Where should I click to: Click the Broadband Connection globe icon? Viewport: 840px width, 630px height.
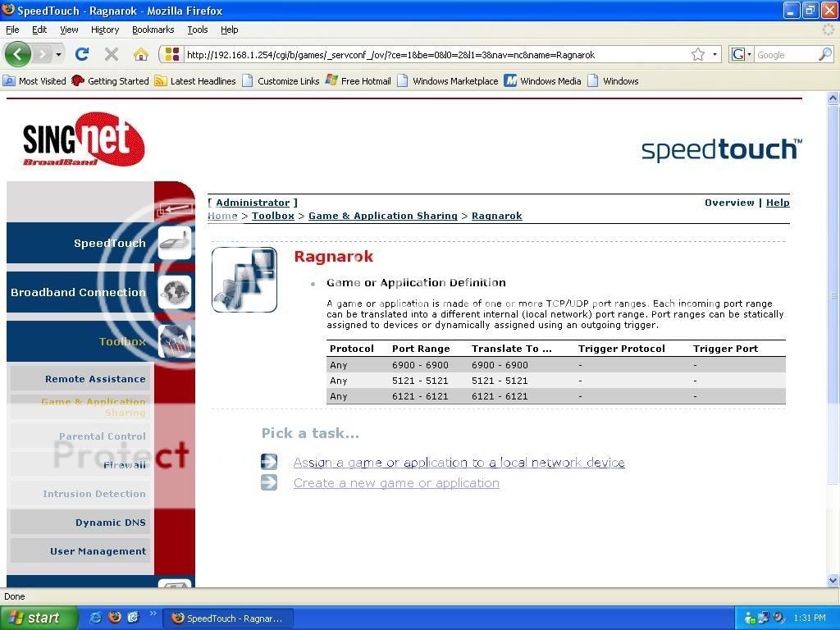coord(174,292)
